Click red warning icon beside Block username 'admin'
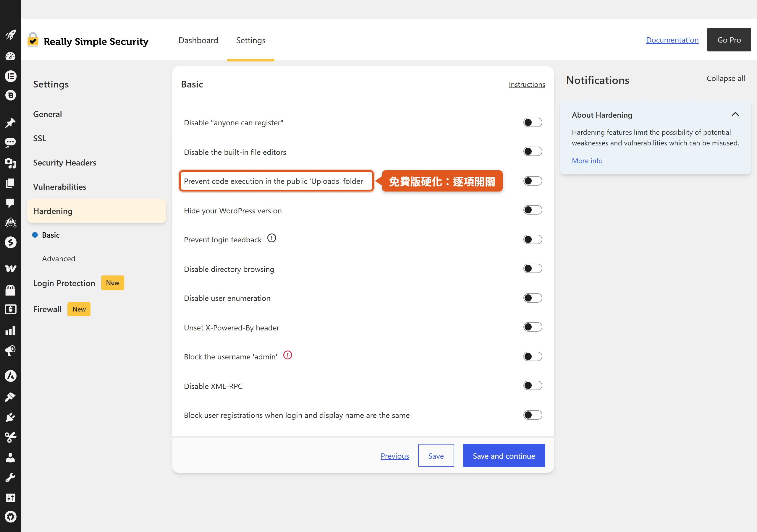757x532 pixels. pos(288,355)
